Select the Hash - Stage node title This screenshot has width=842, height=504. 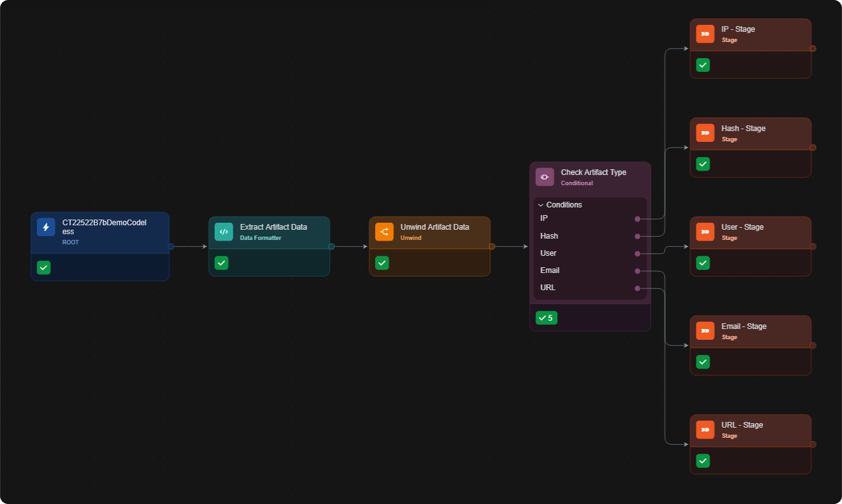point(743,129)
